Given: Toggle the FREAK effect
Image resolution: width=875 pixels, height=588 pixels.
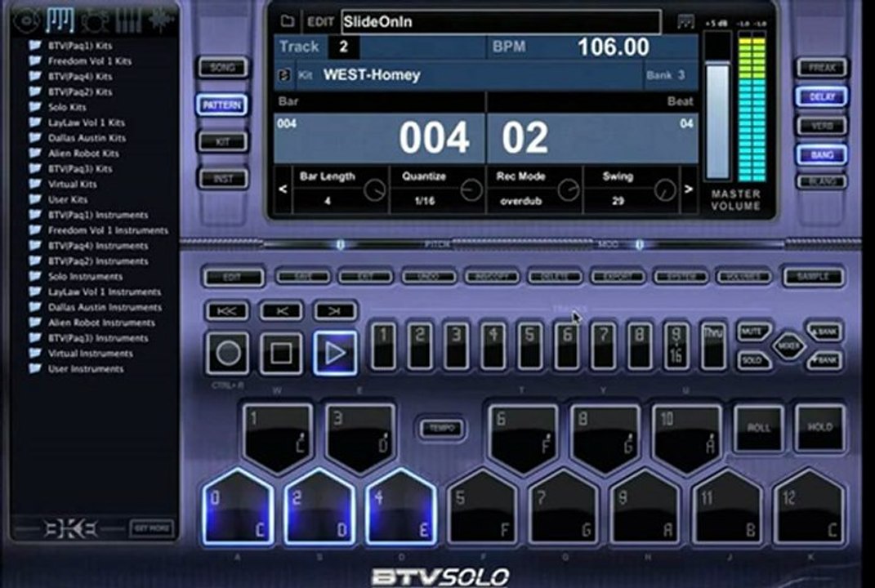Looking at the screenshot, I should coord(821,68).
